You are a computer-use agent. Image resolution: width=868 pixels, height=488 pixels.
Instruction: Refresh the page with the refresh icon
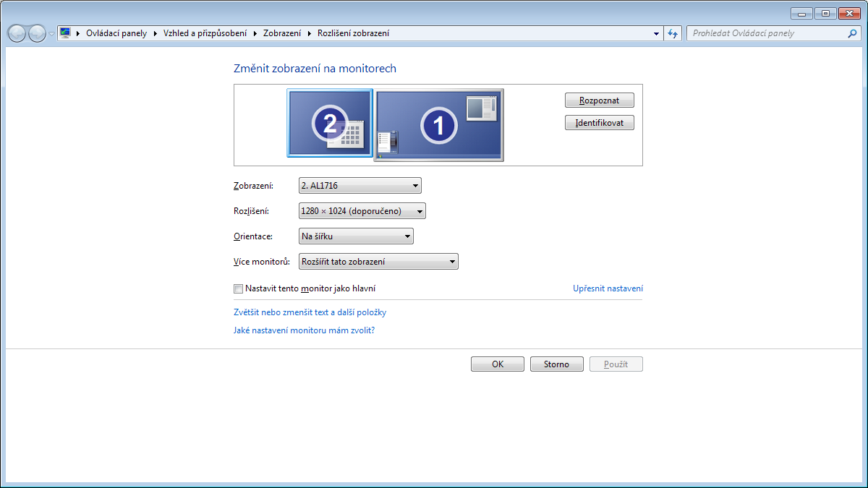coord(673,33)
